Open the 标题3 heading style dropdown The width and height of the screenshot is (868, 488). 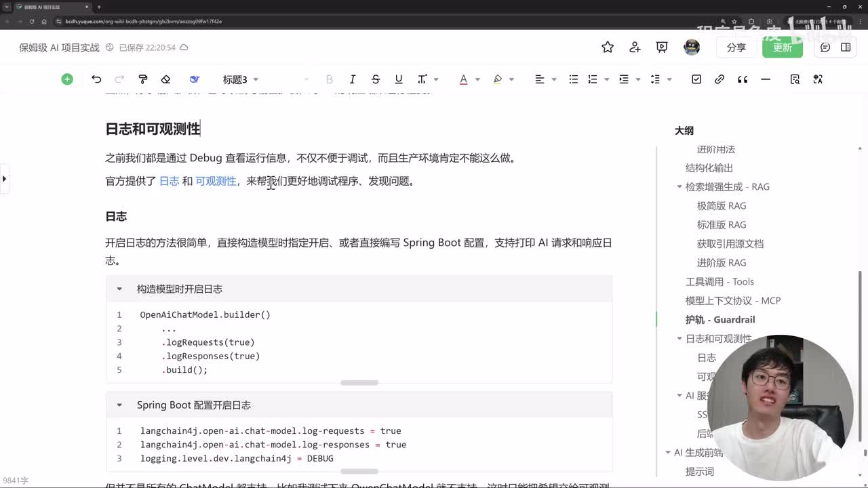click(x=241, y=79)
